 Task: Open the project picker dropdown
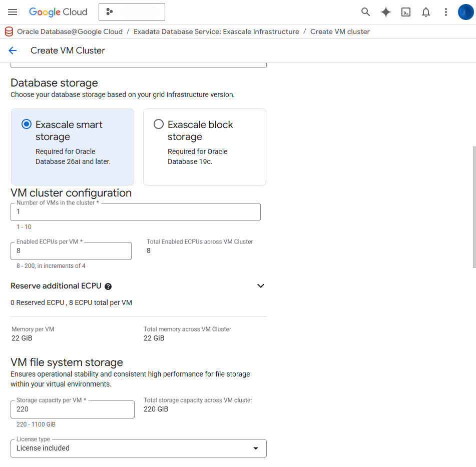pos(132,11)
